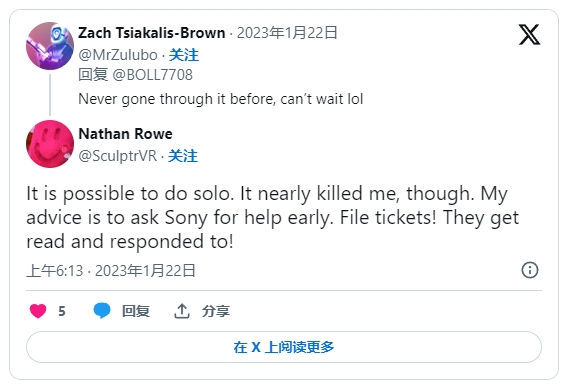Click the 回复 reply label
570x390 pixels.
pos(136,311)
